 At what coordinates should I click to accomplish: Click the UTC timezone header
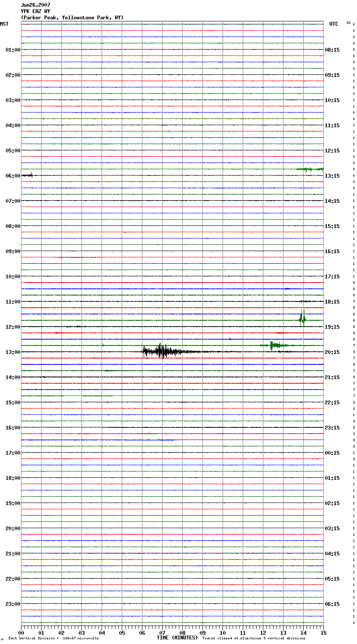tap(333, 24)
